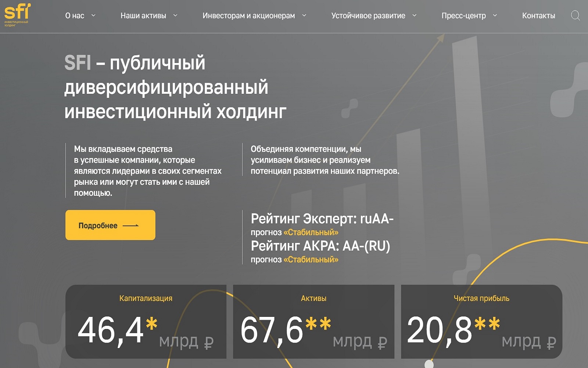Expand the chevron beside «Пресс-центр»

click(x=495, y=15)
